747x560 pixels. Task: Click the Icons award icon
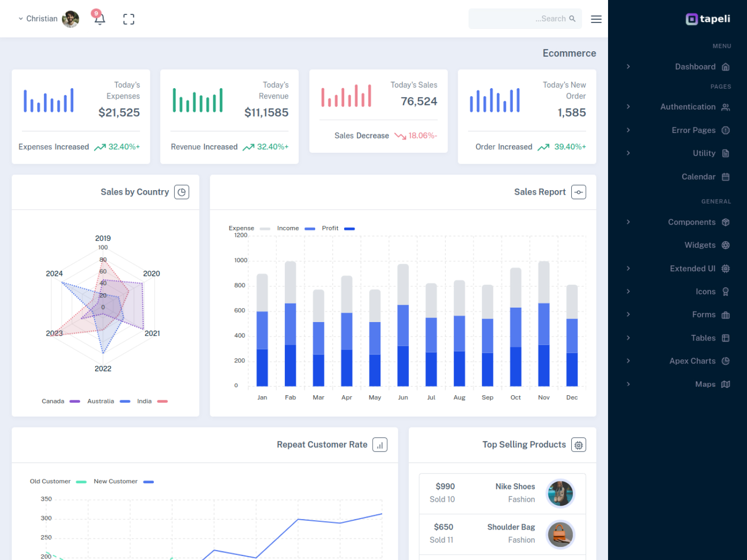point(726,292)
